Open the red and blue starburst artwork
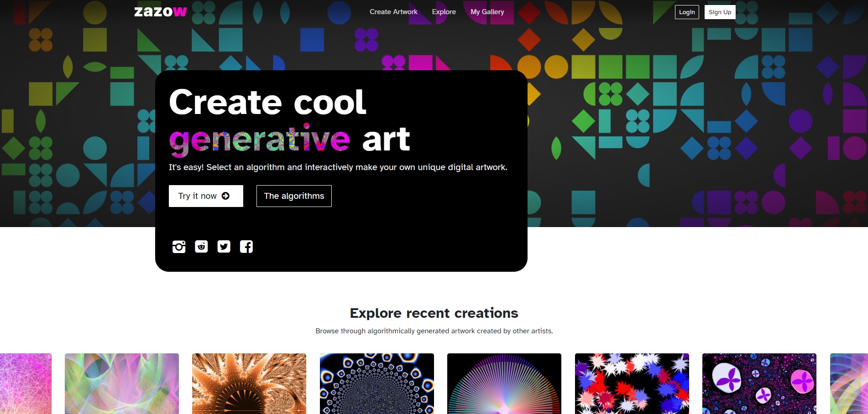 tap(632, 383)
